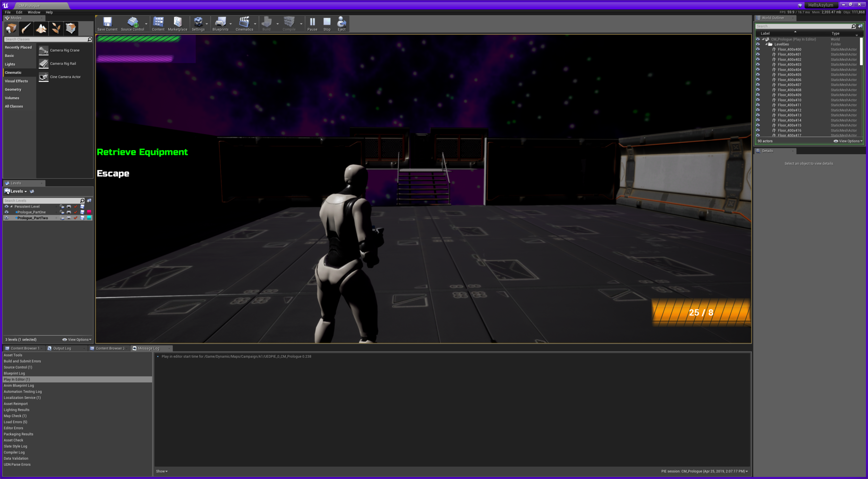Toggle visibility of Prologue_PartOne level
Screen dimensions: 868x479
coord(6,212)
